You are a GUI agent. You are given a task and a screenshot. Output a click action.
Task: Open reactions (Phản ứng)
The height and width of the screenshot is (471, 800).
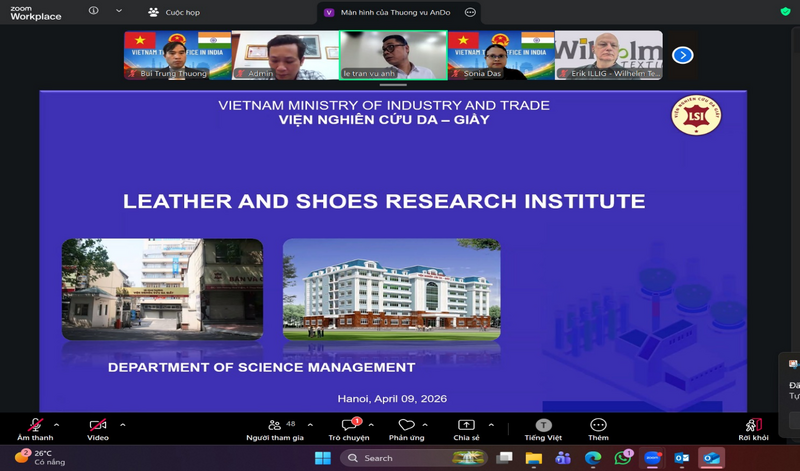[x=406, y=426]
